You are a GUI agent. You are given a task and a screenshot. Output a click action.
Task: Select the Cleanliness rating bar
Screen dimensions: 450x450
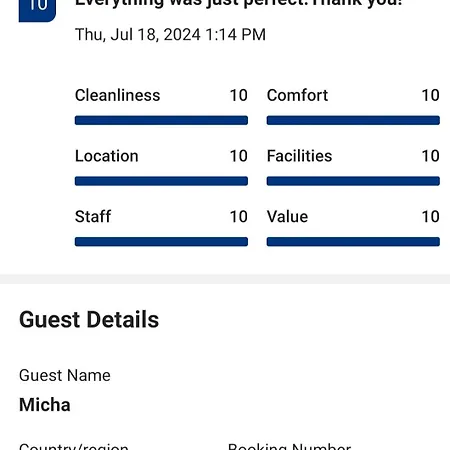click(161, 120)
